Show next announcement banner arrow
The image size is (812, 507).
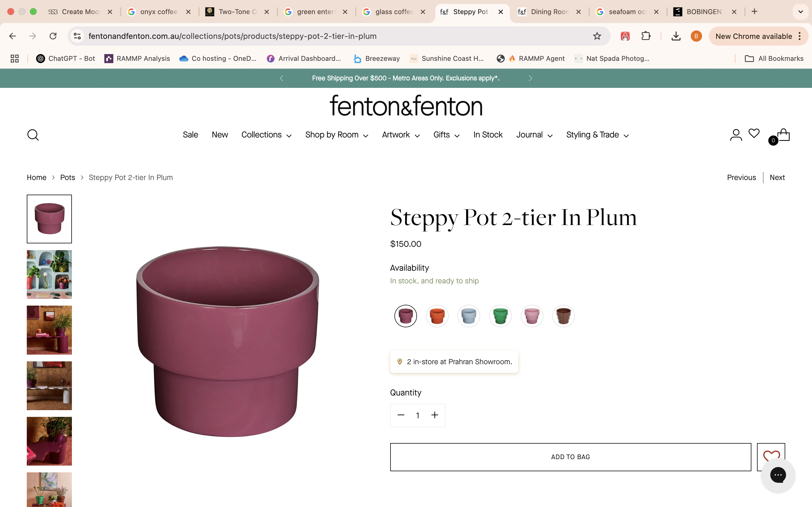tap(530, 79)
